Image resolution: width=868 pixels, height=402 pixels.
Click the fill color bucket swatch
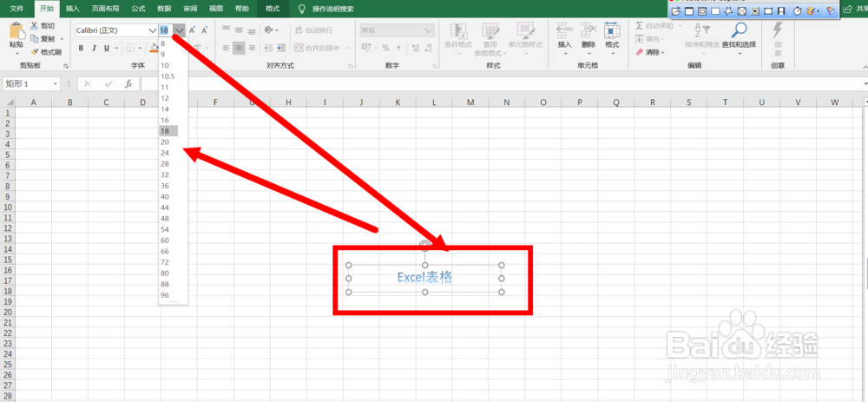[155, 48]
